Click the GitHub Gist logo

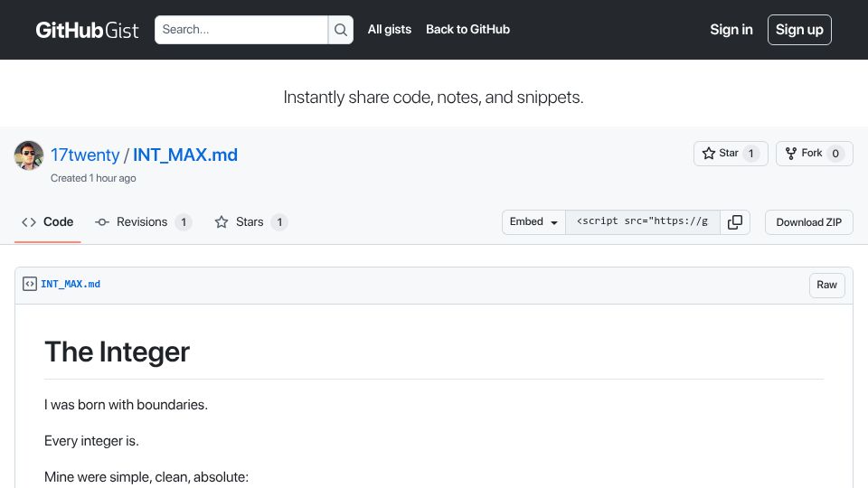[x=87, y=30]
